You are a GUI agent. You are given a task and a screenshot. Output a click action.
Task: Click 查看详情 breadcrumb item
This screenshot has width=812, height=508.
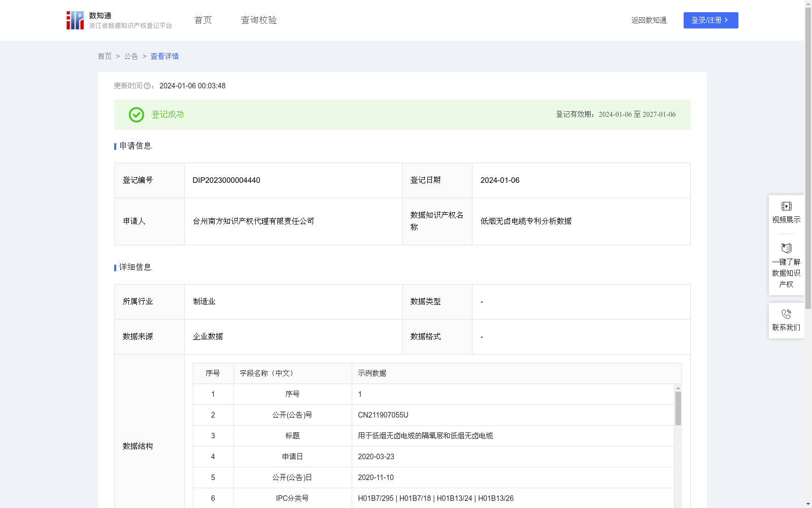(164, 56)
